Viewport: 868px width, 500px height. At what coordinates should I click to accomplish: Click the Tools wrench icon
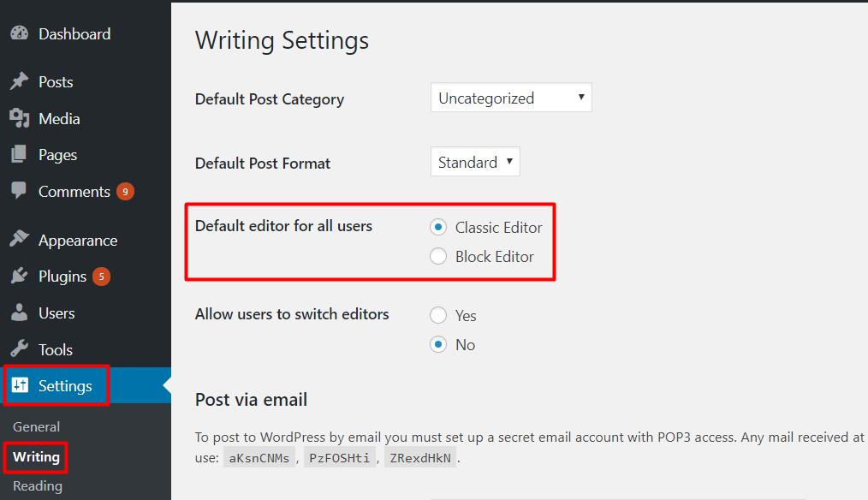(x=19, y=348)
